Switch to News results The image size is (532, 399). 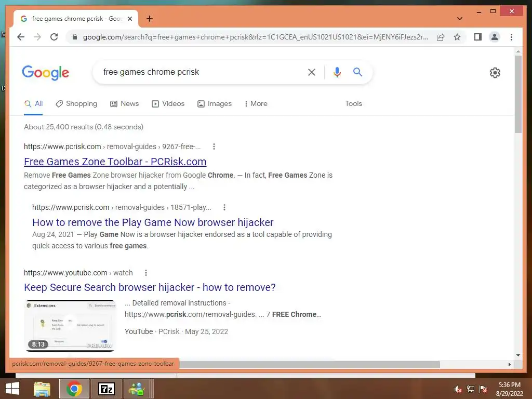click(125, 104)
